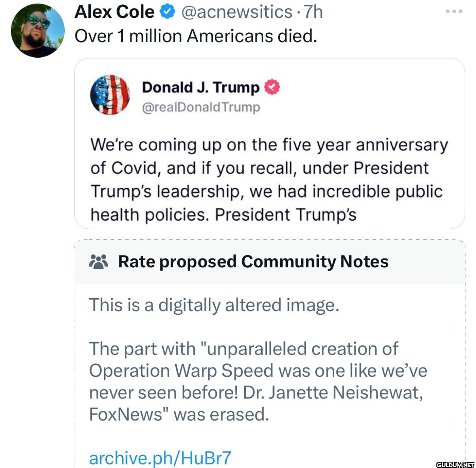Open the quoted post about Covid anniversary

[268, 168]
